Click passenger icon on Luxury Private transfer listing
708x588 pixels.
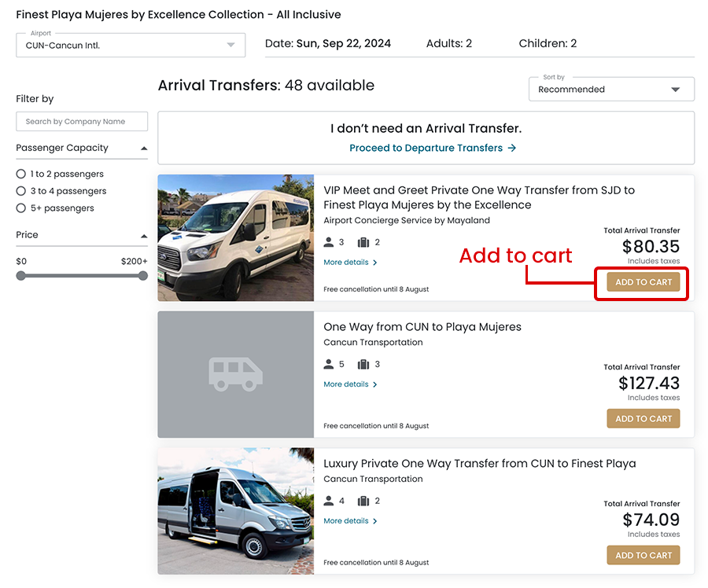click(329, 501)
